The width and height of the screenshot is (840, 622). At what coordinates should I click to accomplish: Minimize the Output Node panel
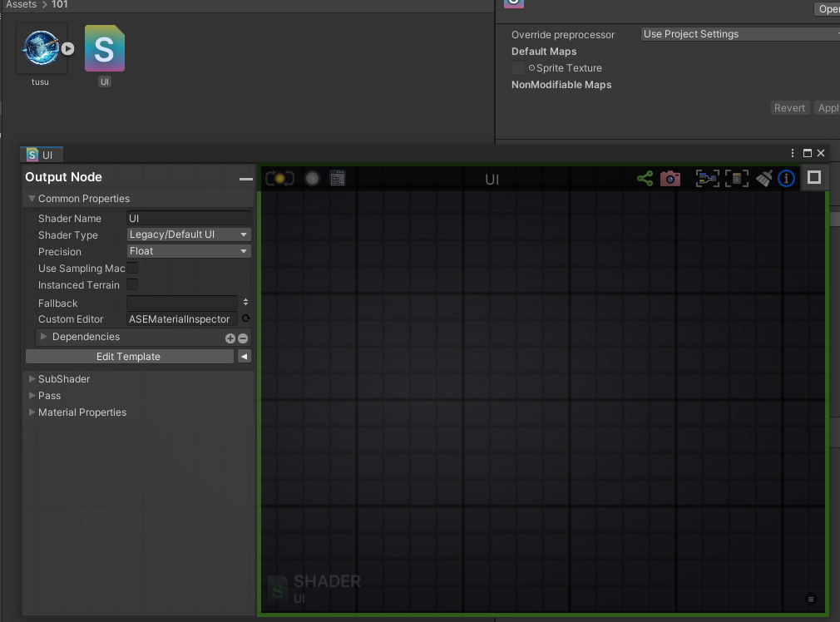[246, 179]
